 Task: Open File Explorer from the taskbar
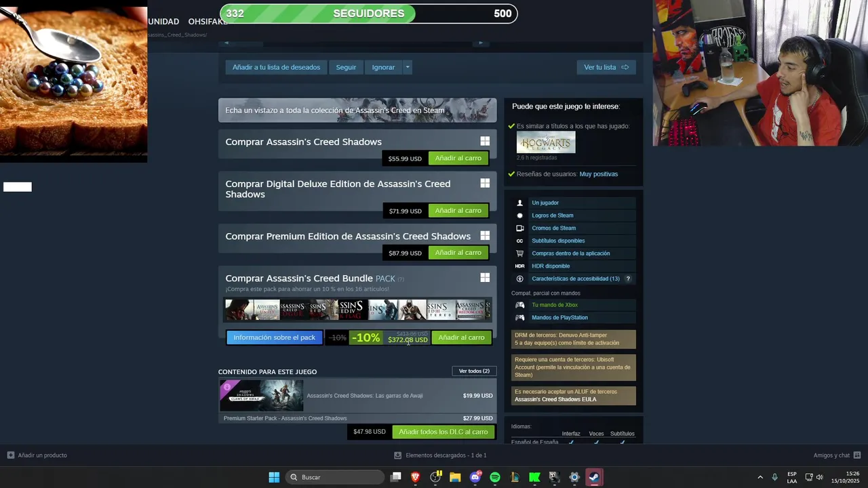tap(455, 477)
